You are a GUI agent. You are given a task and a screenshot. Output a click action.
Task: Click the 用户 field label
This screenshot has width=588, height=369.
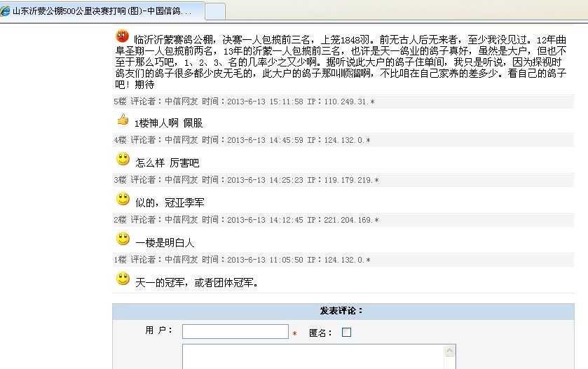[158, 330]
